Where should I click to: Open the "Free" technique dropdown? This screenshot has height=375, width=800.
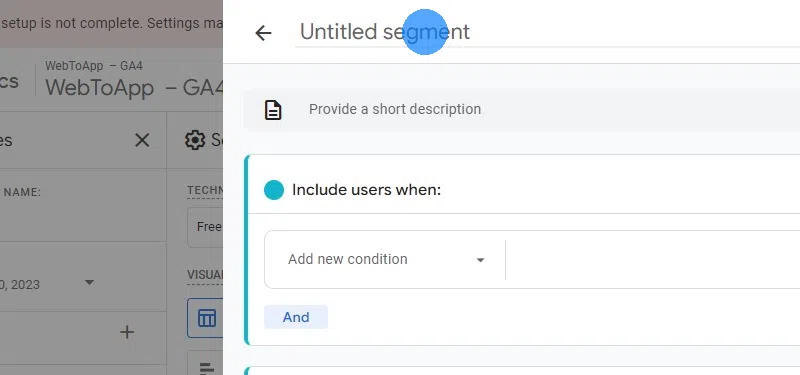pos(205,227)
